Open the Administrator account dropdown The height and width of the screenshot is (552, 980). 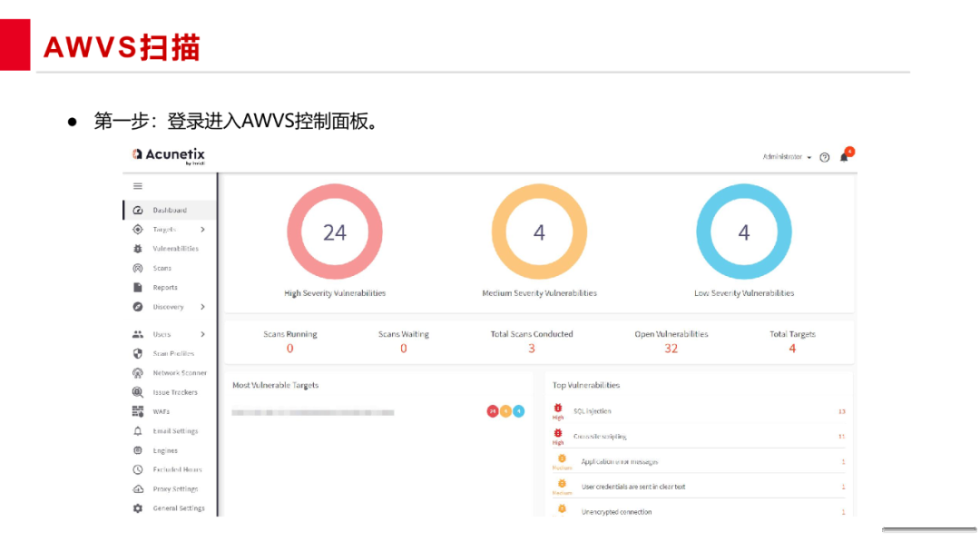click(x=787, y=157)
